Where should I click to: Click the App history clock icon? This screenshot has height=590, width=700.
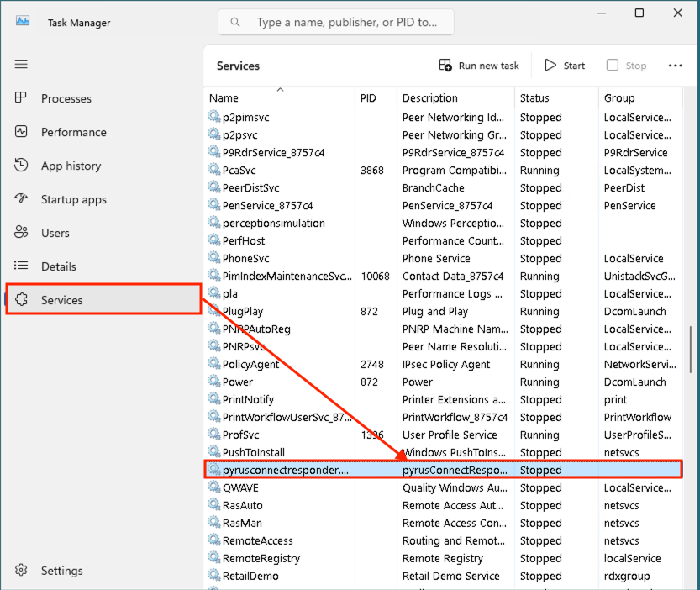point(21,166)
